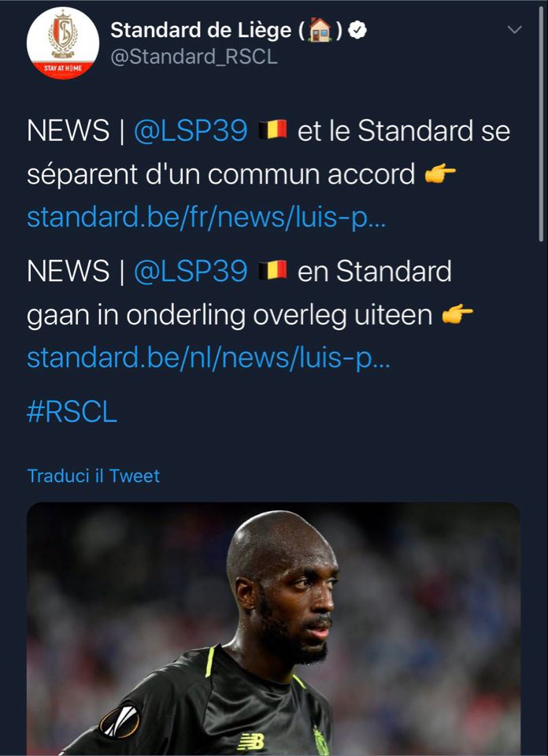This screenshot has width=548, height=756.
Task: Open the Standard de Liège profile avatar
Action: pos(63,43)
